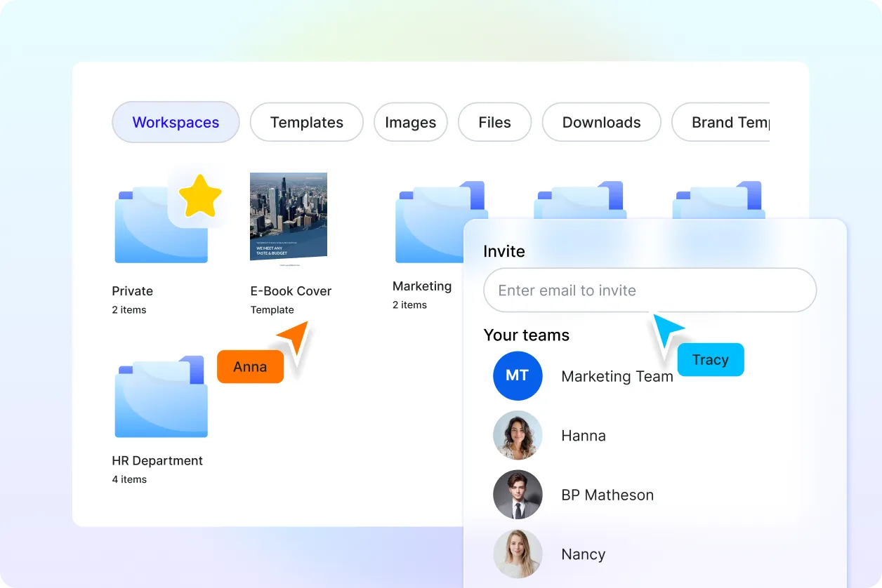Viewport: 882px width, 588px height.
Task: Select Marketing Team from Your teams list
Action: 617,376
